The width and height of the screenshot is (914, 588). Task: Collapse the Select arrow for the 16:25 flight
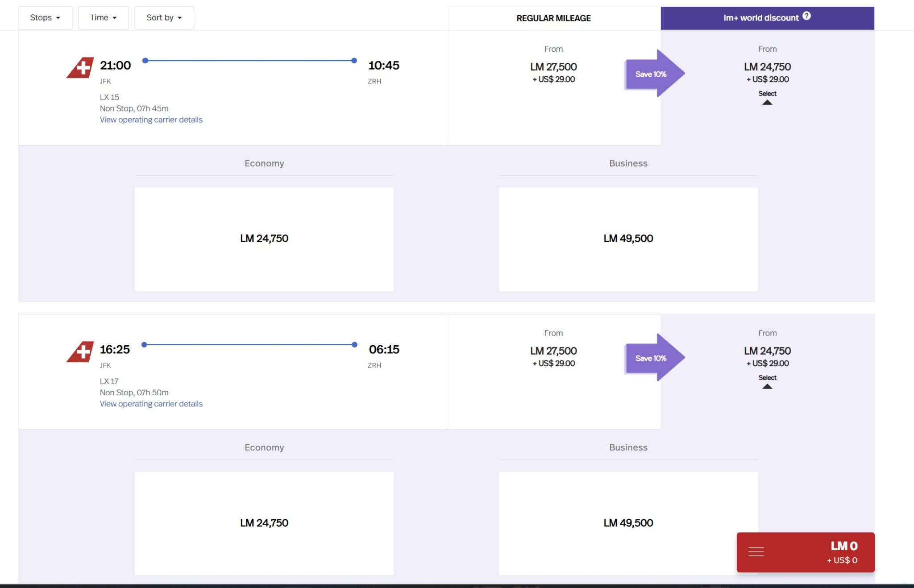pos(767,386)
